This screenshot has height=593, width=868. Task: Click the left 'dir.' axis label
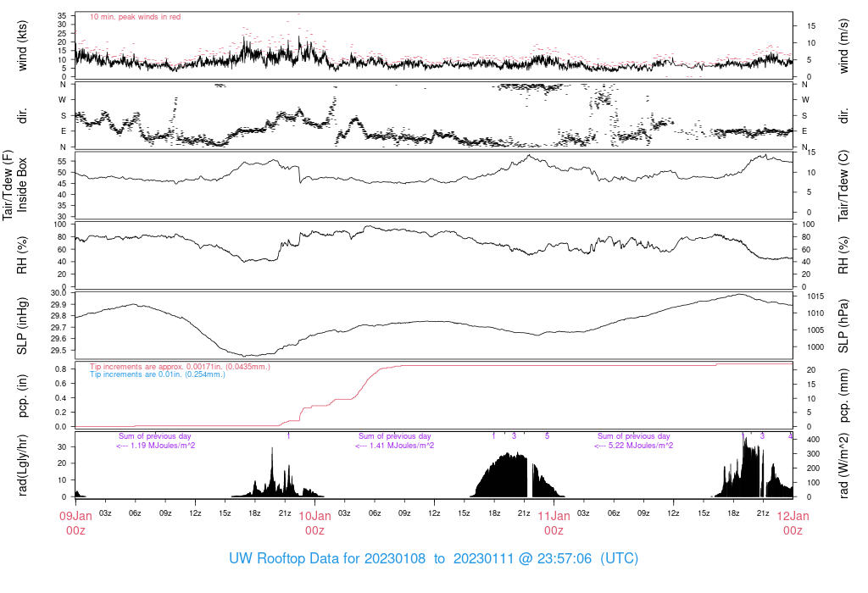coord(22,115)
